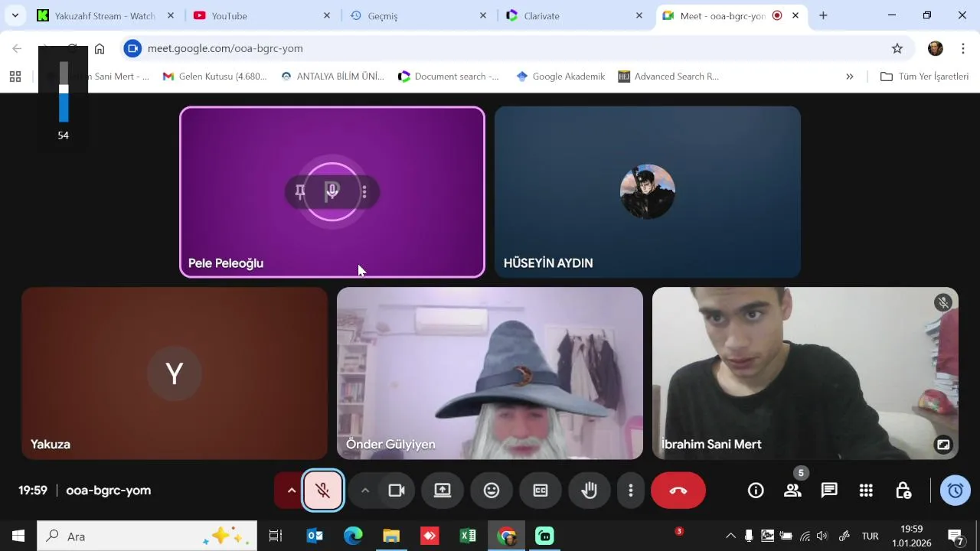Raise your hand in the meeting
This screenshot has width=980, height=551.
589,491
